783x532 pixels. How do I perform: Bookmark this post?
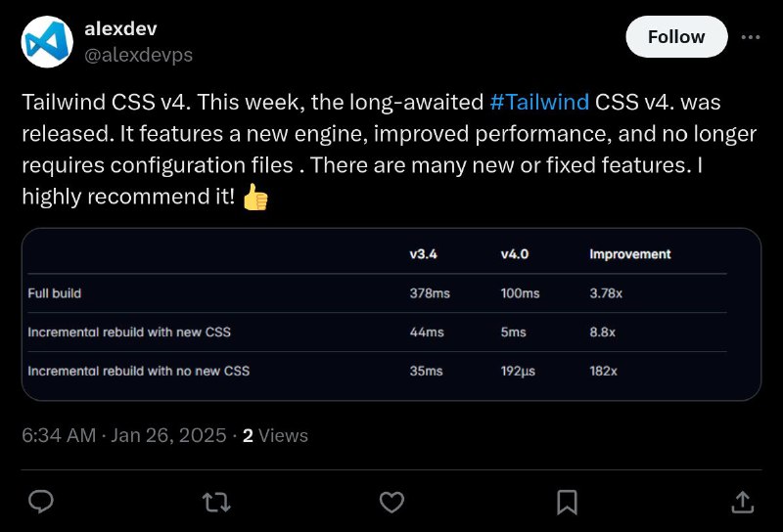pyautogui.click(x=568, y=503)
